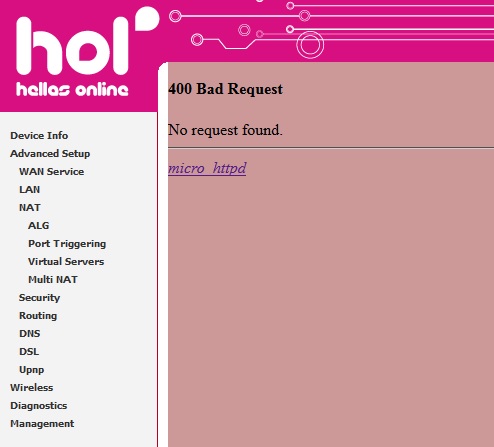Viewport: 494px width, 447px height.
Task: Select the LAN menu entry
Action: (30, 190)
